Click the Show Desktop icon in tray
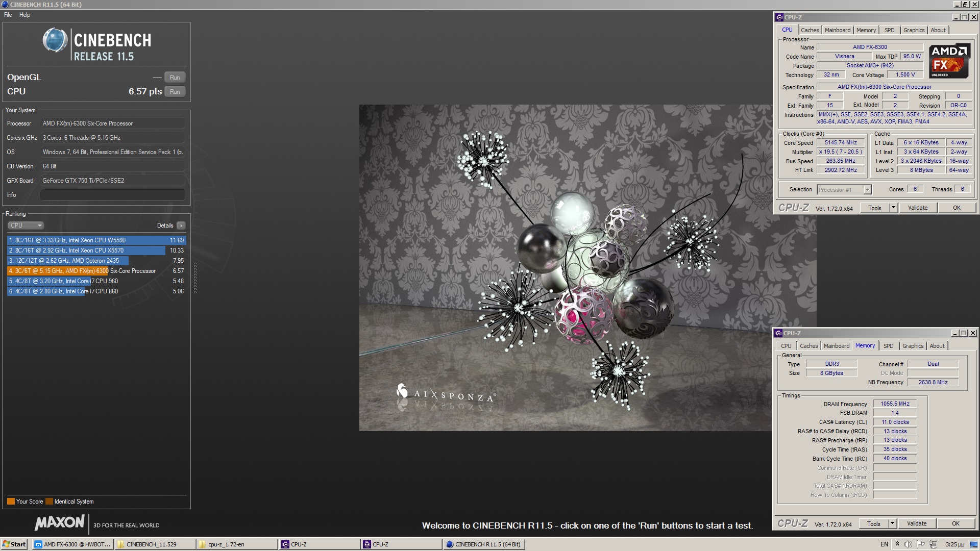Image resolution: width=980 pixels, height=551 pixels. [x=973, y=544]
